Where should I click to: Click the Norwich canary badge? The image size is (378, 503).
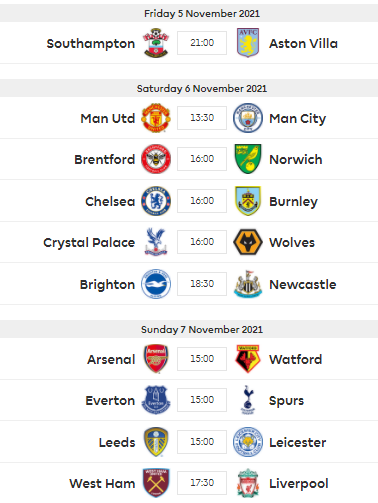(248, 159)
